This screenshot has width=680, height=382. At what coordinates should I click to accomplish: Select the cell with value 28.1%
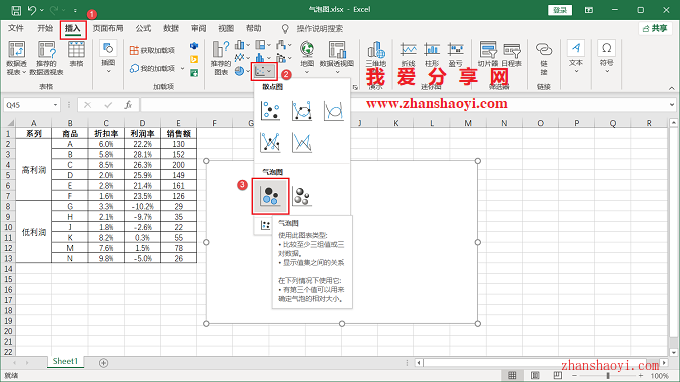tap(142, 154)
